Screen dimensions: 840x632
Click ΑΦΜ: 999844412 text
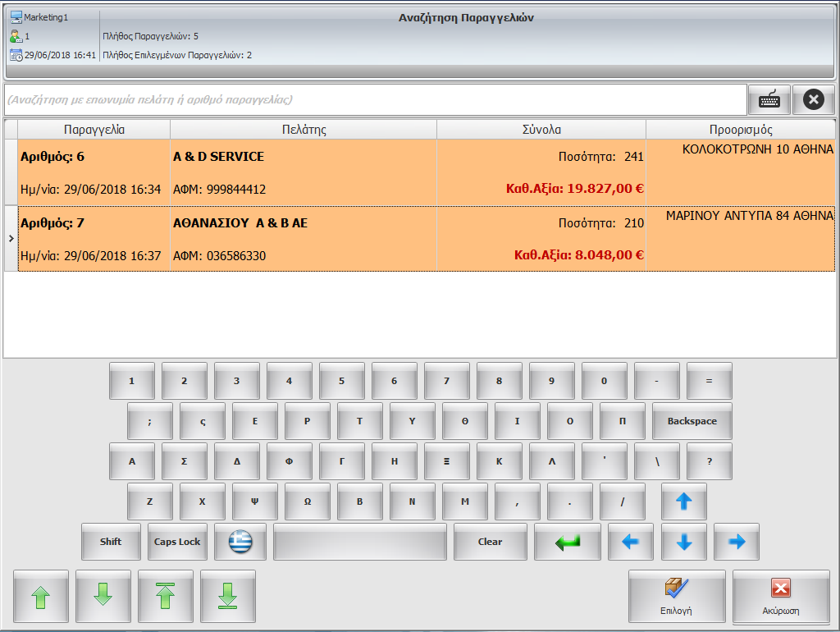pos(219,190)
